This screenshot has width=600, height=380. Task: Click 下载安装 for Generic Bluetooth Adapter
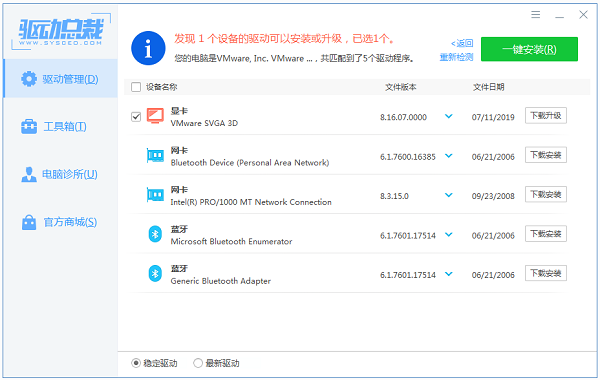click(546, 273)
